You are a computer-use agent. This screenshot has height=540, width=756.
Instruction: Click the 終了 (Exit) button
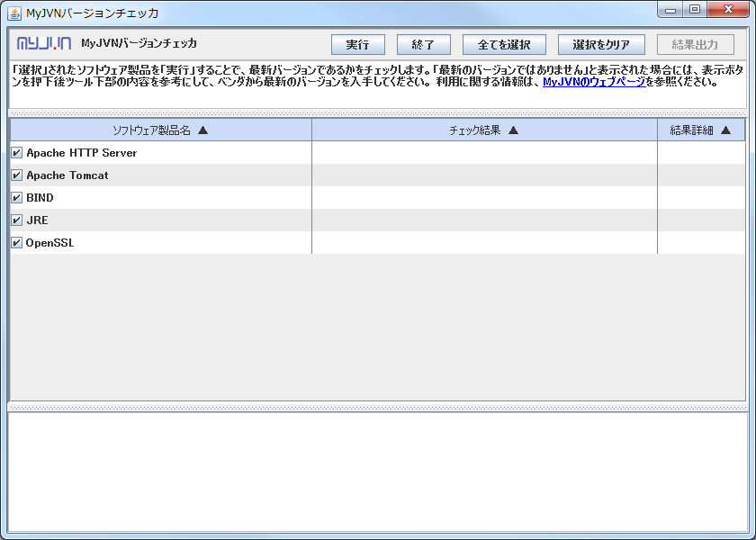(x=423, y=45)
